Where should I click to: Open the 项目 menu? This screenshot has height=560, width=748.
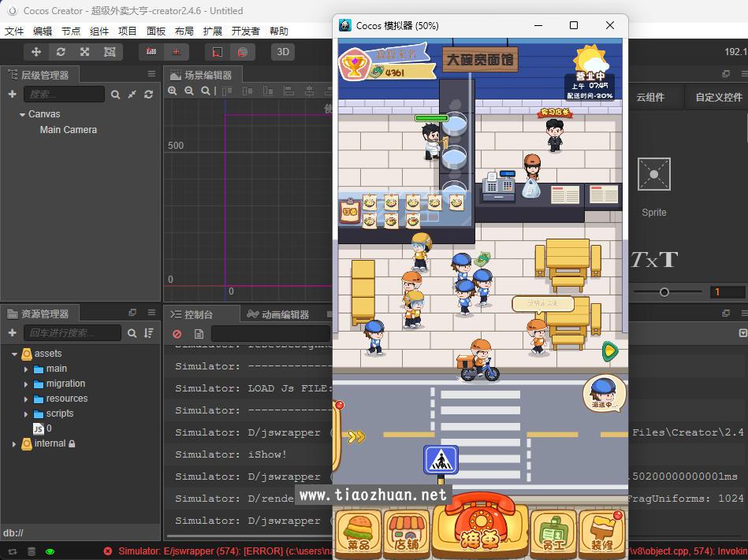(x=128, y=31)
